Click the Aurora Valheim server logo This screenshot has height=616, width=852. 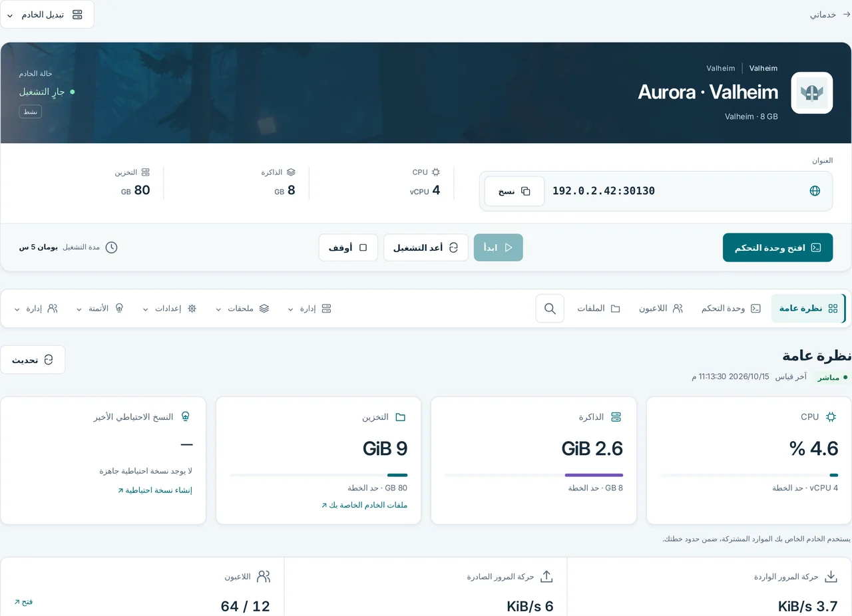811,93
